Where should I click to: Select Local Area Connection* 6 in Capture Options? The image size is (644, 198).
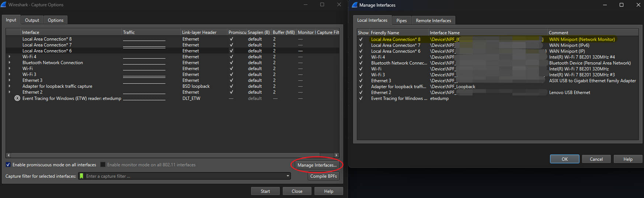pos(47,51)
